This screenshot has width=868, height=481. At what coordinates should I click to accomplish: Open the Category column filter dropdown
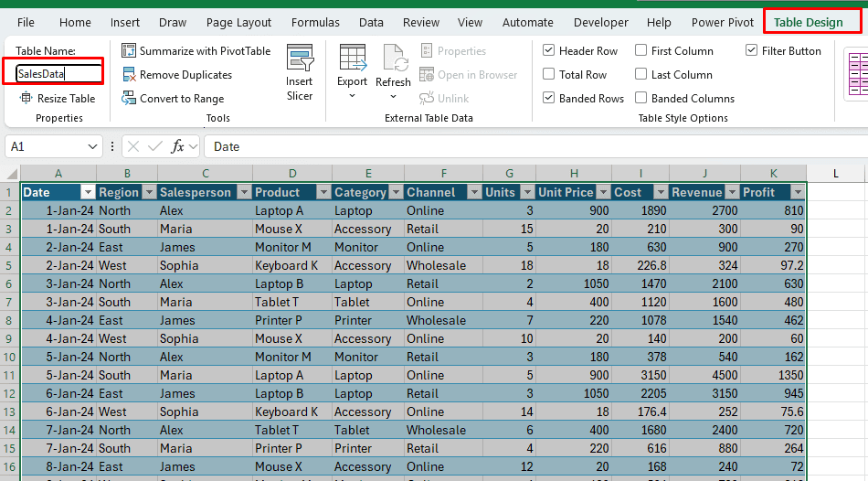pos(396,192)
